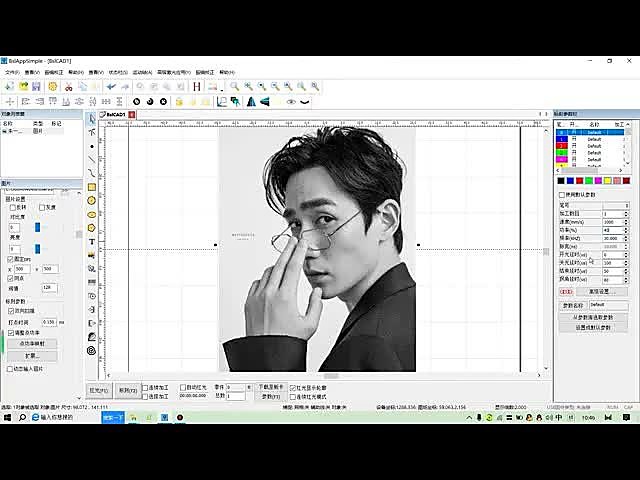
Task: Click the 标刻(F2) button
Action: pyautogui.click(x=127, y=391)
